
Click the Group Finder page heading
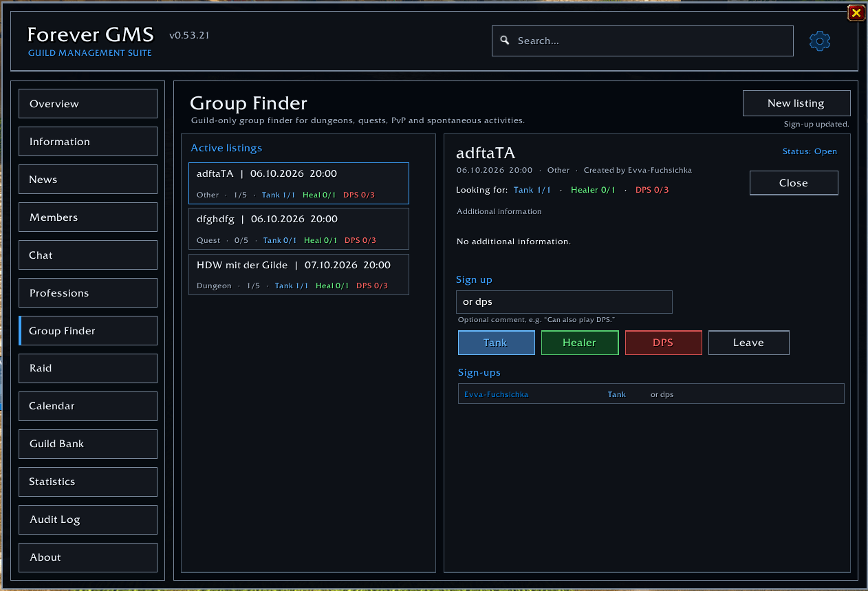[x=248, y=103]
